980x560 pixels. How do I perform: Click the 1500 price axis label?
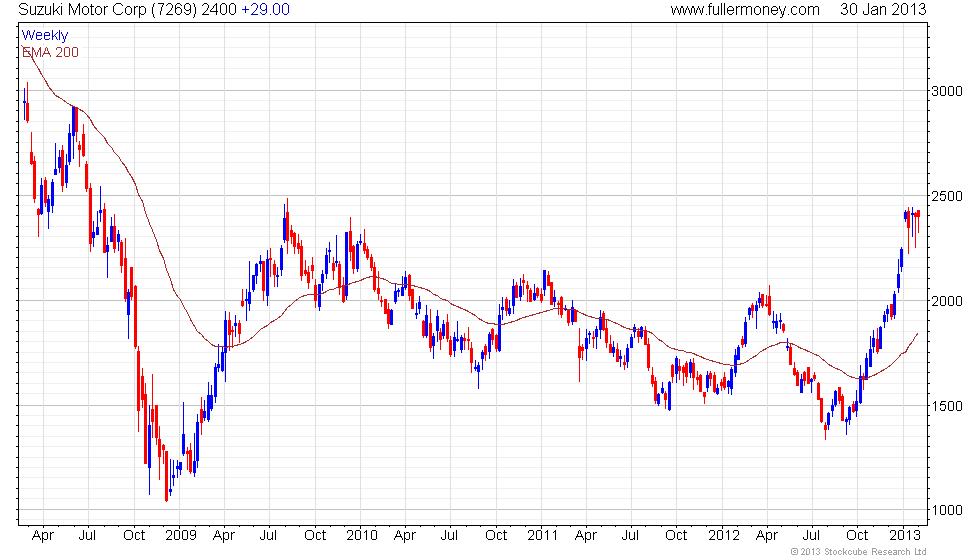[x=947, y=406]
